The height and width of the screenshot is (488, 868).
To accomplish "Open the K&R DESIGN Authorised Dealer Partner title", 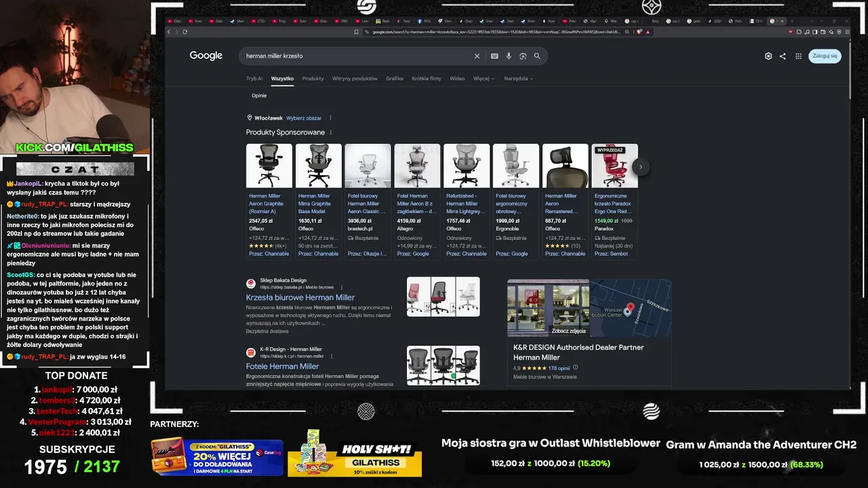I will (578, 352).
